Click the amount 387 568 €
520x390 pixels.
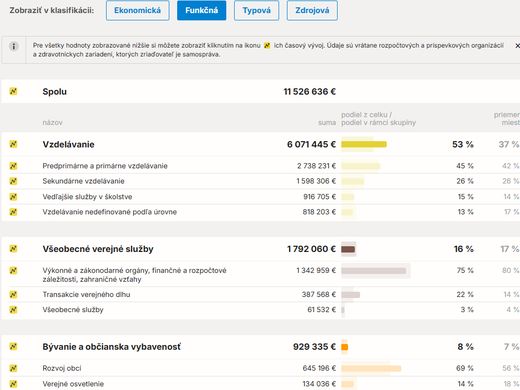tap(319, 294)
